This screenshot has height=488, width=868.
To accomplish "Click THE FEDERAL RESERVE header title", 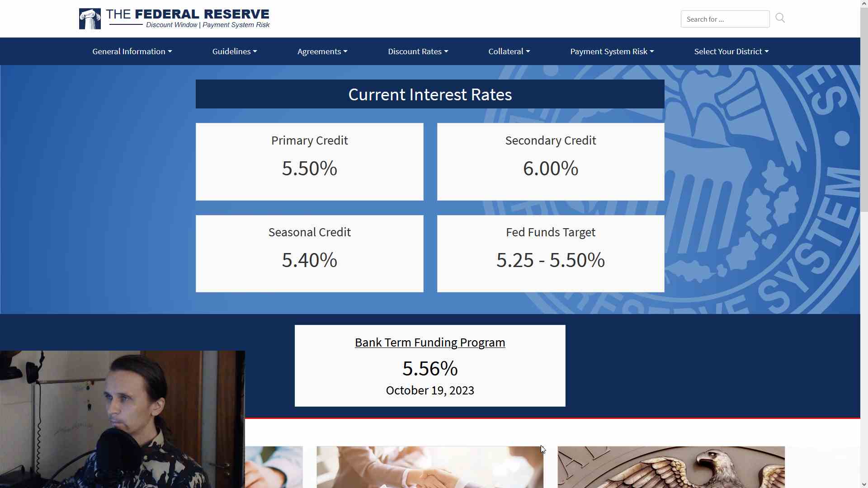I will 188,14.
